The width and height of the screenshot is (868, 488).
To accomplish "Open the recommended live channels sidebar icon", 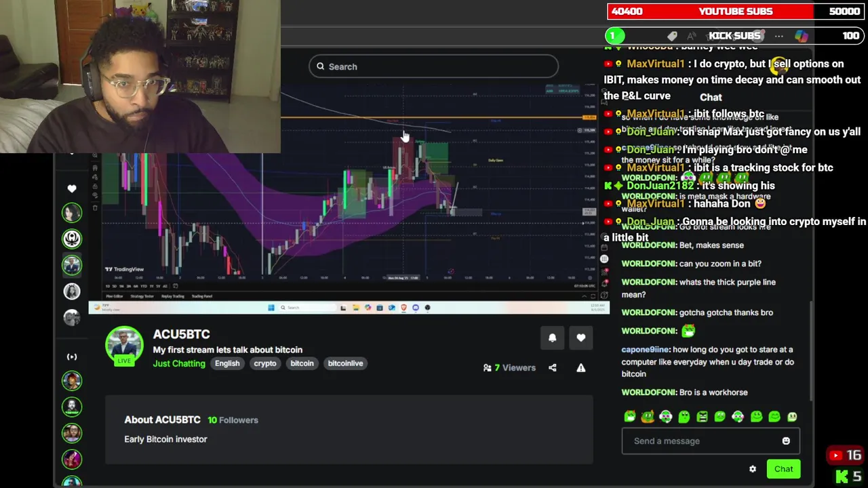I will point(72,357).
